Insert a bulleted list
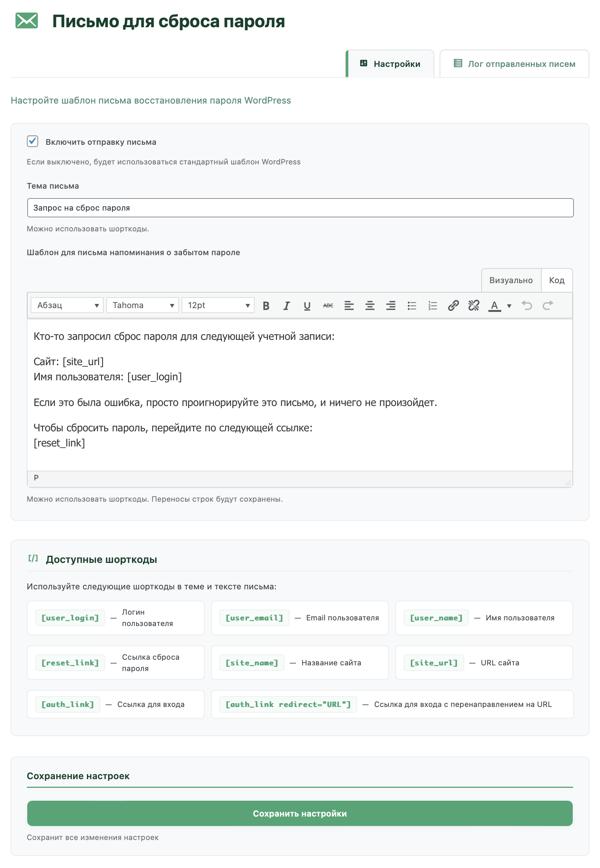600x868 pixels. click(x=412, y=305)
